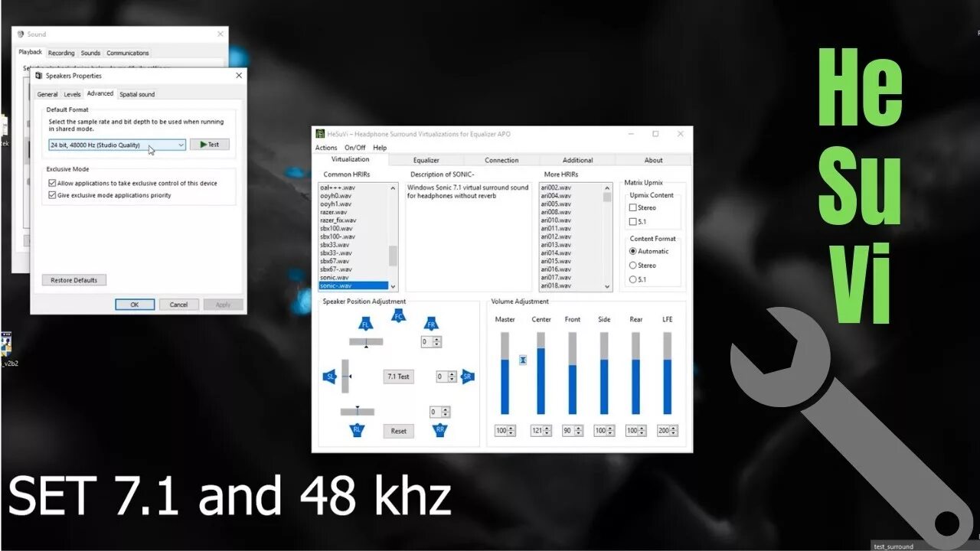Adjust the Master volume spinner value

point(505,431)
